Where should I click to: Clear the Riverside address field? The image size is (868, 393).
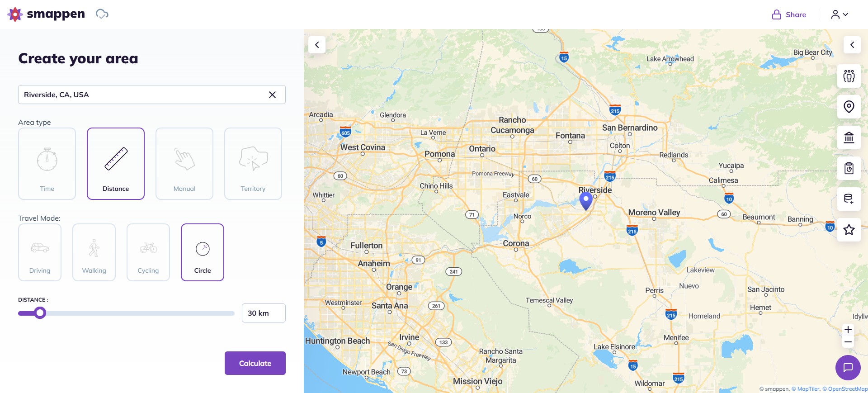[x=272, y=95]
